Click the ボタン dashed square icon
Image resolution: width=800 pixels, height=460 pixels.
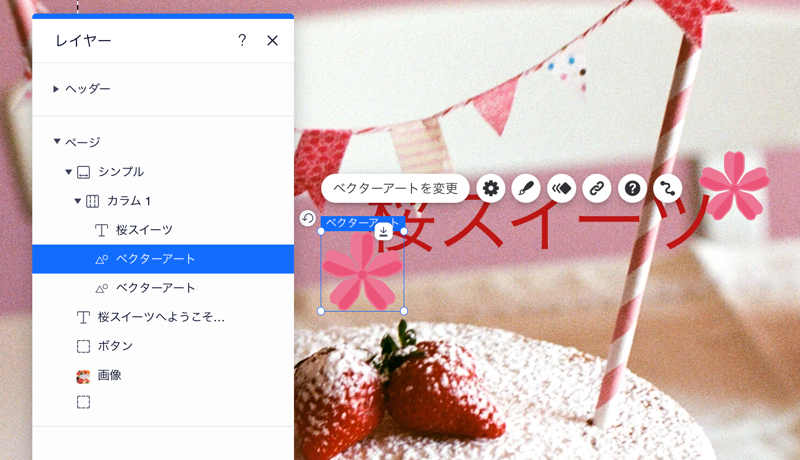[x=83, y=347]
